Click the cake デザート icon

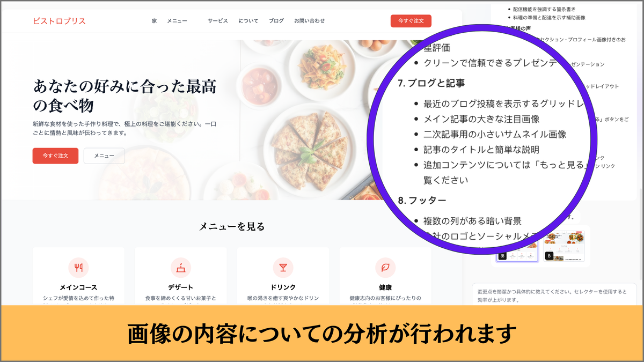pyautogui.click(x=181, y=267)
